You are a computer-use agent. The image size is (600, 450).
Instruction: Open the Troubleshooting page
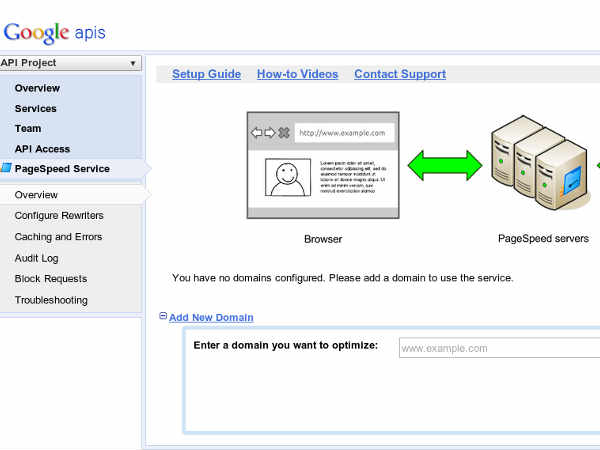tap(51, 300)
